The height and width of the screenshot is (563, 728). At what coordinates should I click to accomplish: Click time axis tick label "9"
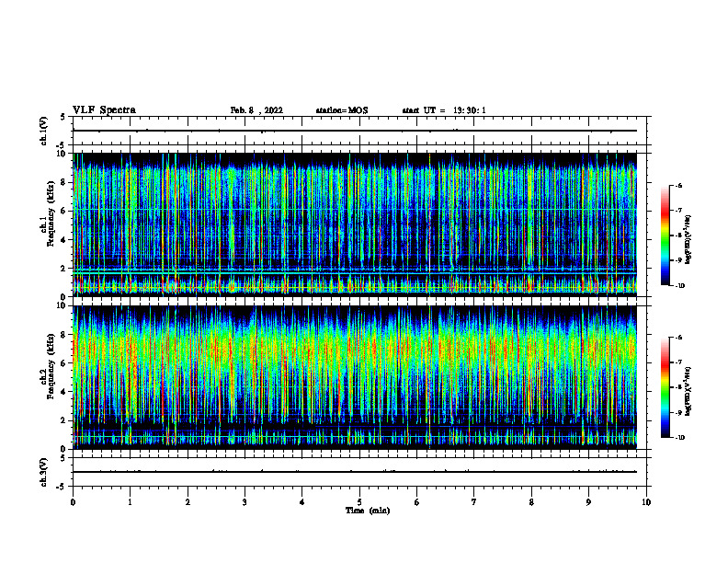click(x=588, y=502)
